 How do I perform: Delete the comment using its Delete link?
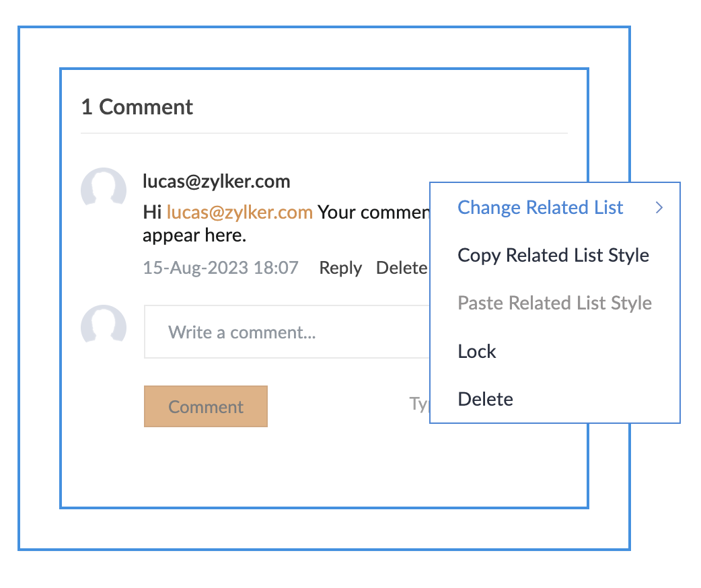click(402, 268)
